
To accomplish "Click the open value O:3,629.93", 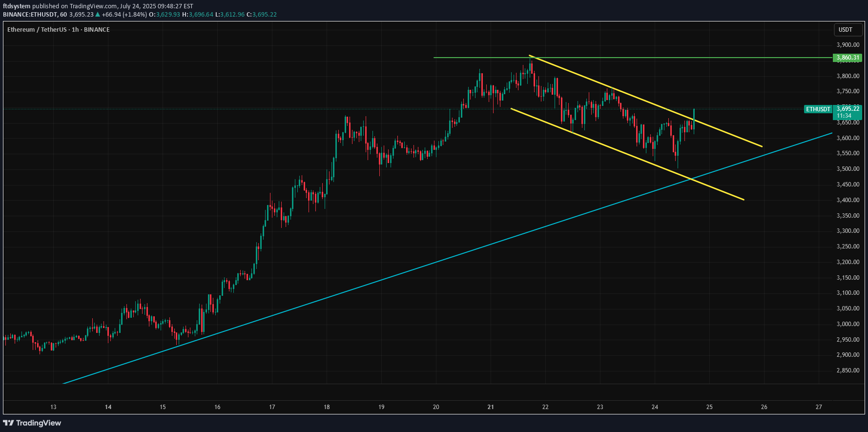I will coord(165,15).
